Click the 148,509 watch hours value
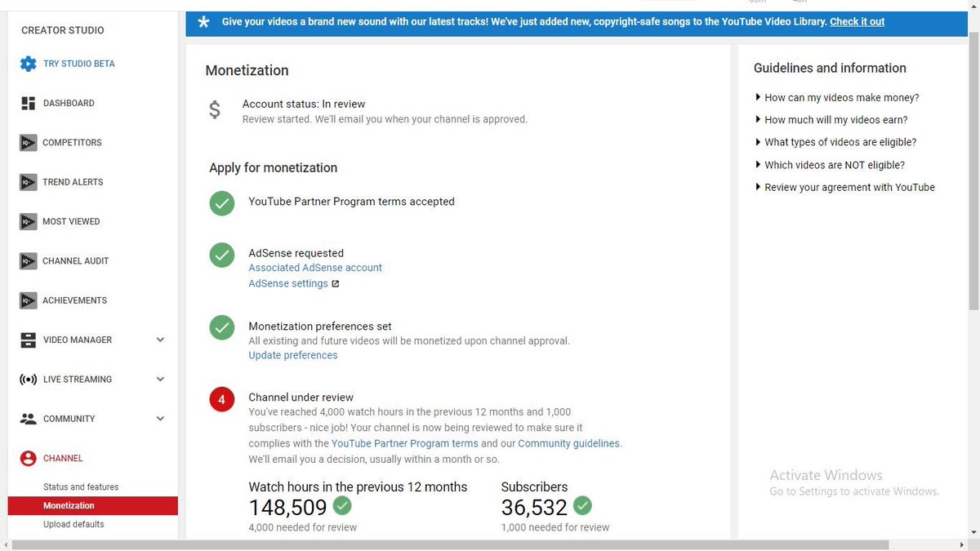 [x=287, y=508]
